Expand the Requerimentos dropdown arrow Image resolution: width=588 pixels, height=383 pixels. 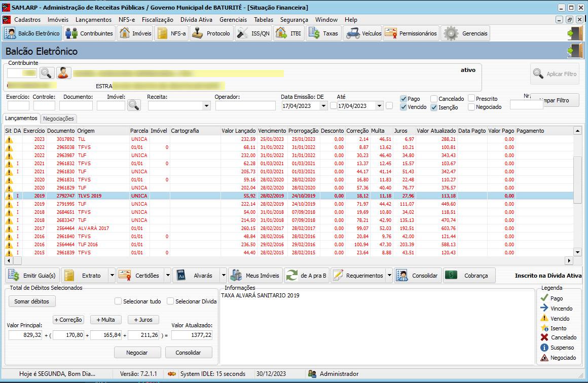pyautogui.click(x=390, y=276)
